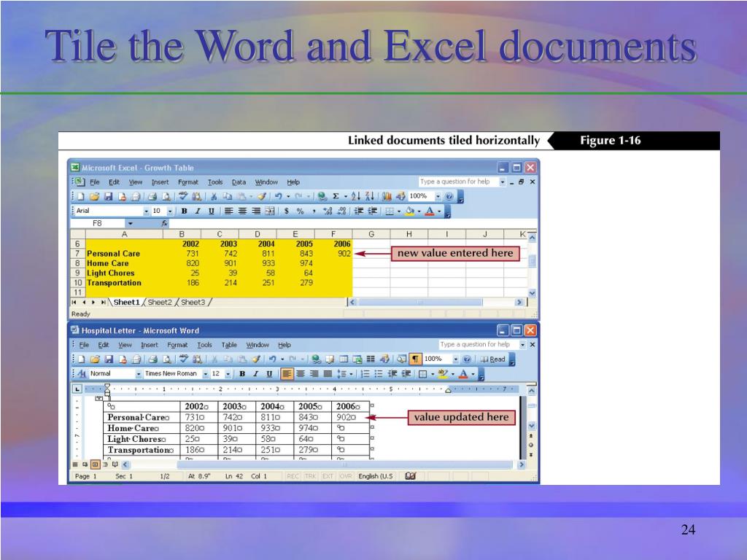
Task: Toggle Align Left in the Word toolbar
Action: pos(286,374)
